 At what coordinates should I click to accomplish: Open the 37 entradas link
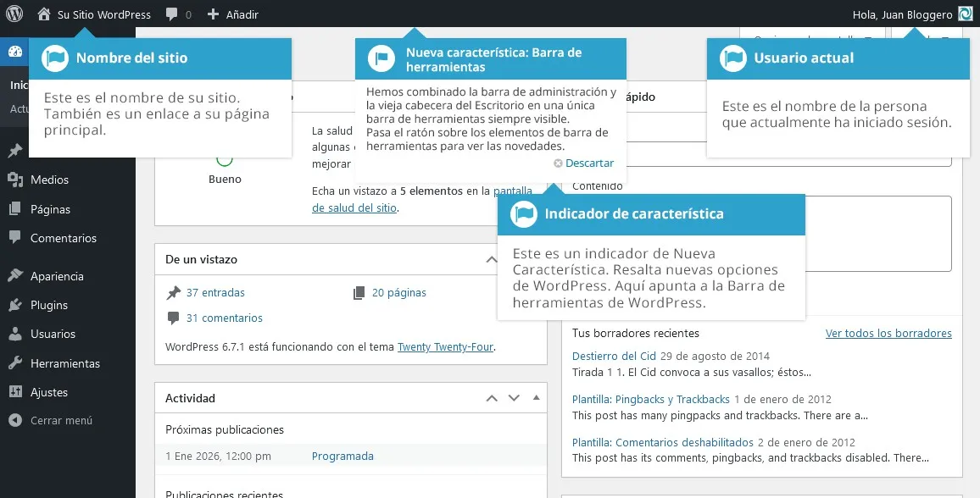215,293
